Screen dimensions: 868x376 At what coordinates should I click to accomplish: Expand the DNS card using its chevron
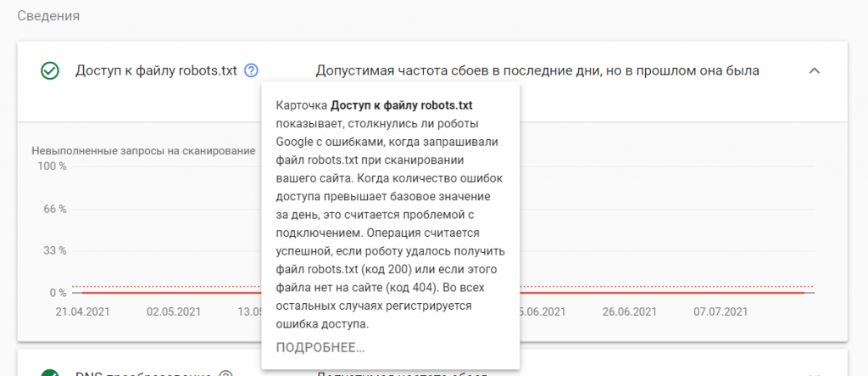(814, 373)
